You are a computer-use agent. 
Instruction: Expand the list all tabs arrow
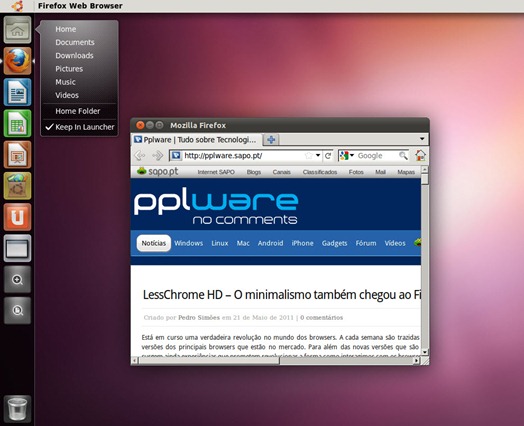[422, 139]
